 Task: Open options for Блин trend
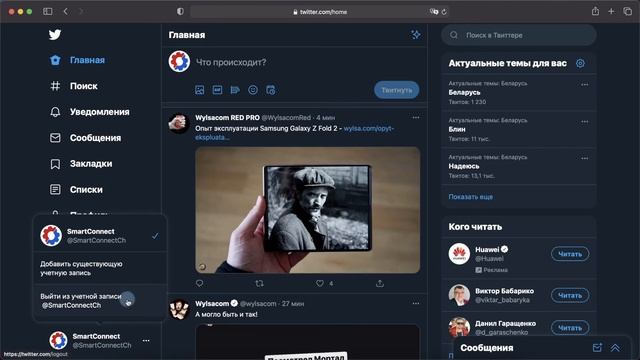click(584, 122)
